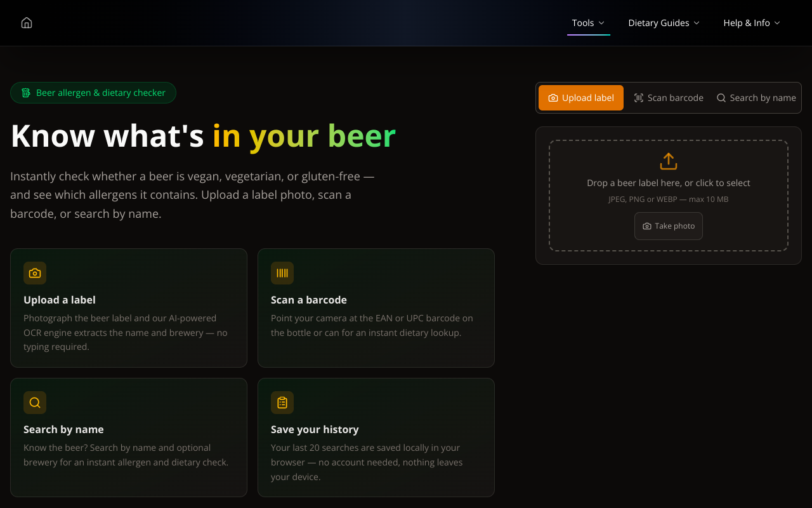Viewport: 812px width, 508px height.
Task: Click the upload arrow icon in drop zone
Action: point(669,161)
